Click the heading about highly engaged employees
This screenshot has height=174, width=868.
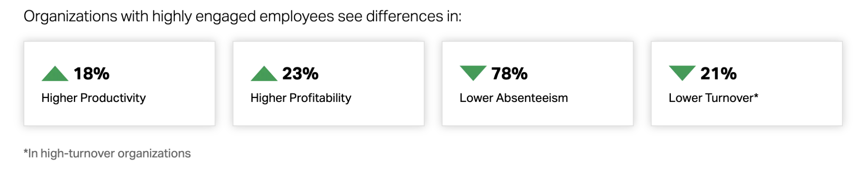point(242,16)
